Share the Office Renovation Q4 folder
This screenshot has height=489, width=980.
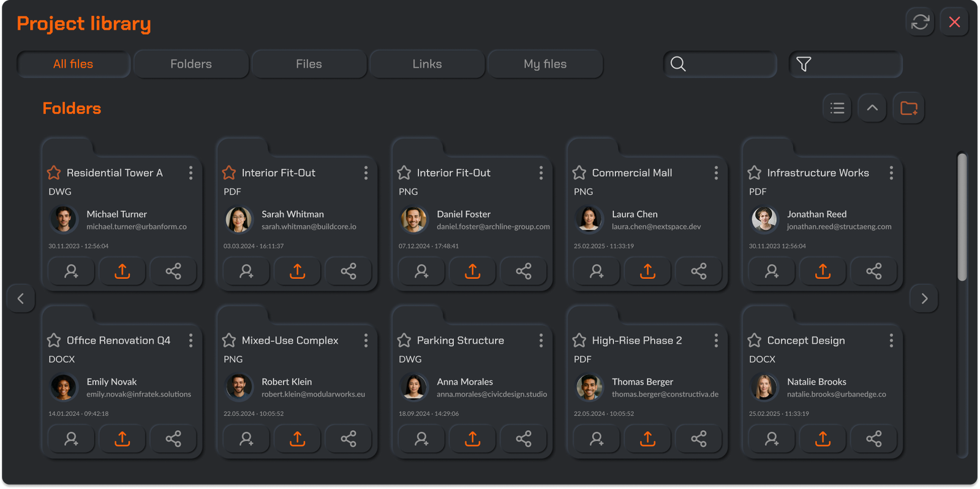pyautogui.click(x=173, y=439)
